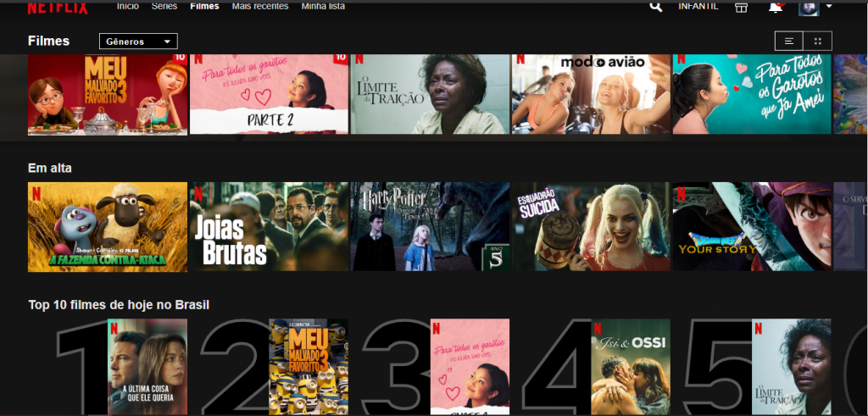Open the Harry Potter Ordem da Fênix card

coord(430,227)
